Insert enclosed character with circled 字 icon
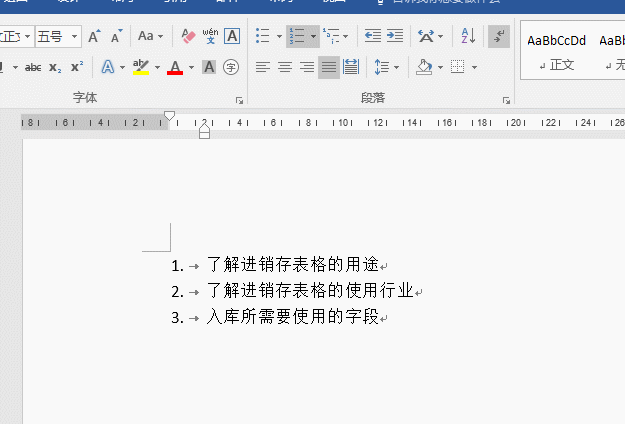This screenshot has height=424, width=625. tap(231, 67)
